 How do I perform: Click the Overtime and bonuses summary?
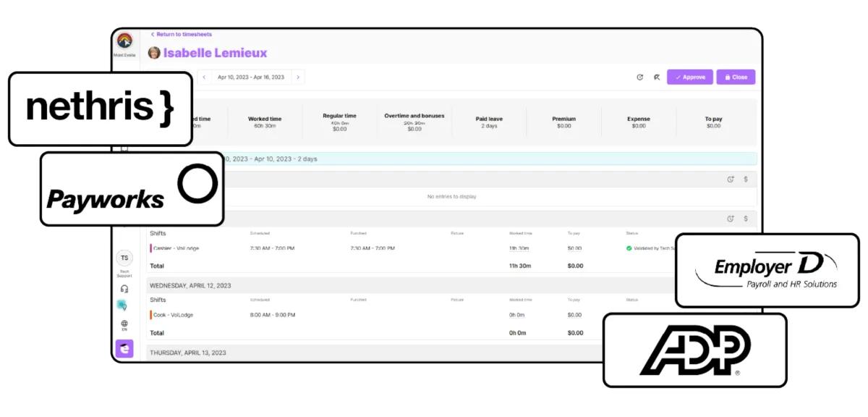click(414, 122)
